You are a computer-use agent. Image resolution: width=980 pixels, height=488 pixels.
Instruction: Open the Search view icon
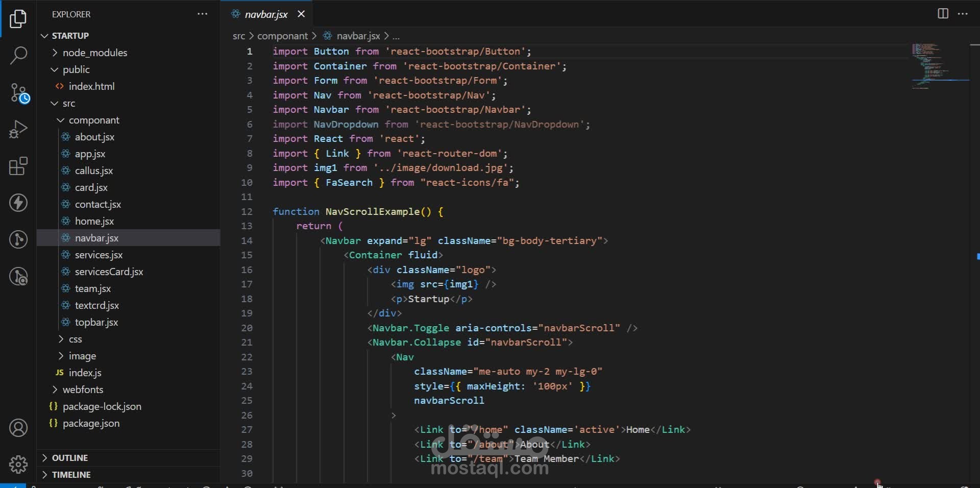tap(18, 55)
